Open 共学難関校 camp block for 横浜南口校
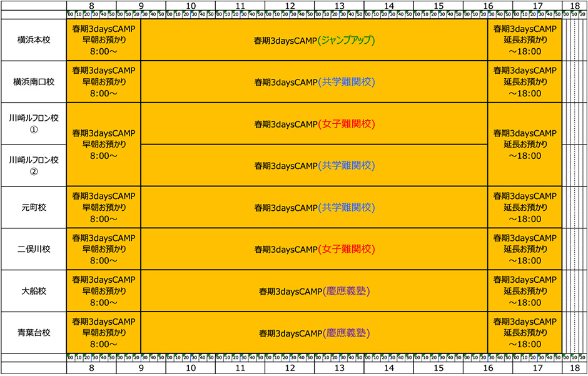 [x=314, y=82]
